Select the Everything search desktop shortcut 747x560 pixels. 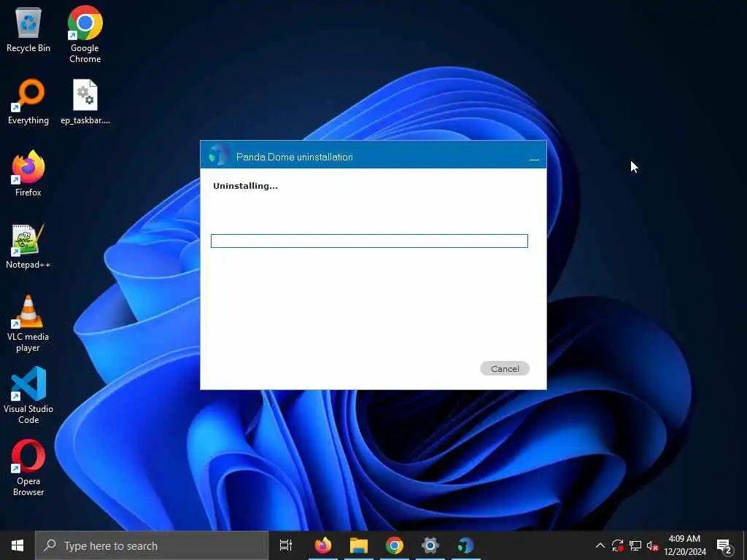coord(28,102)
